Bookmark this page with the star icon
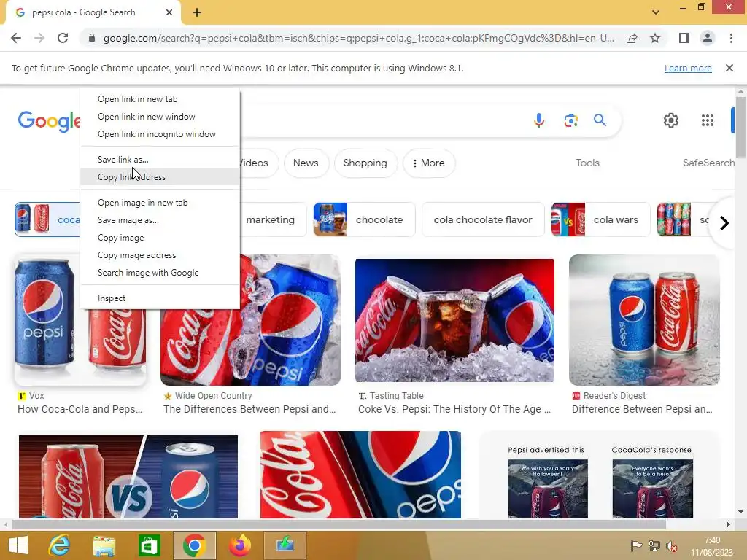This screenshot has height=560, width=747. point(655,38)
